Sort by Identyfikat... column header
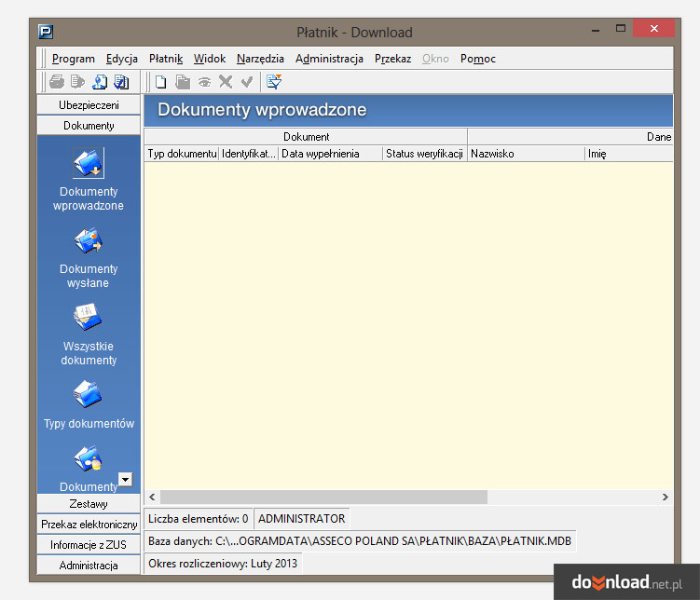700x600 pixels. 249,154
